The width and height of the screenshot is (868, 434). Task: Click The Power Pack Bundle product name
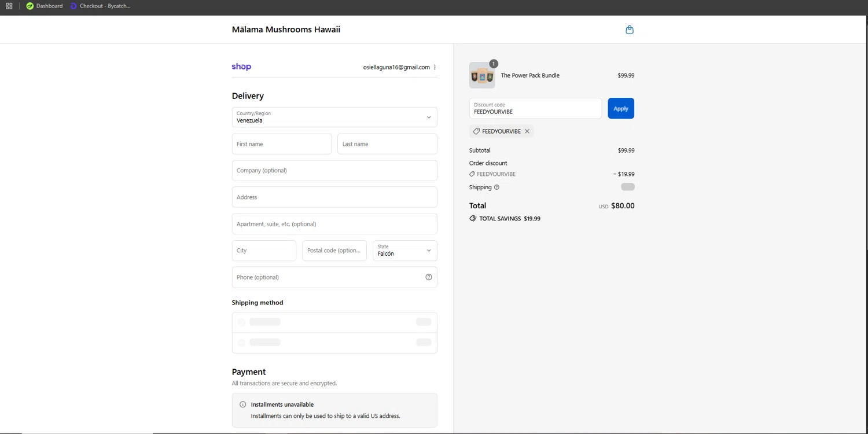530,75
